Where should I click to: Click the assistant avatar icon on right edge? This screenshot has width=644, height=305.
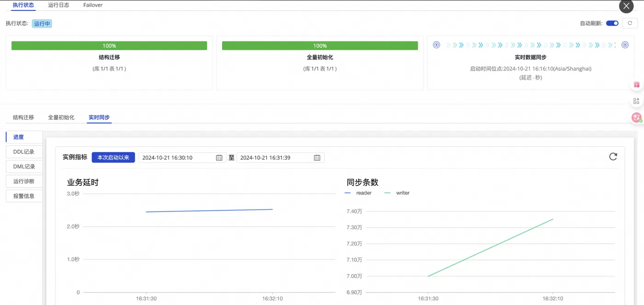click(x=637, y=118)
